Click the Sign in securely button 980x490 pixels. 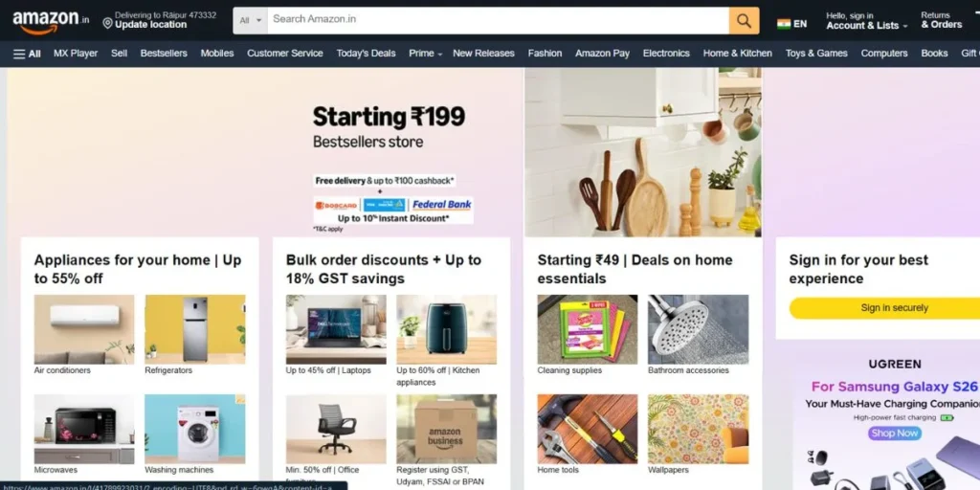coord(894,308)
